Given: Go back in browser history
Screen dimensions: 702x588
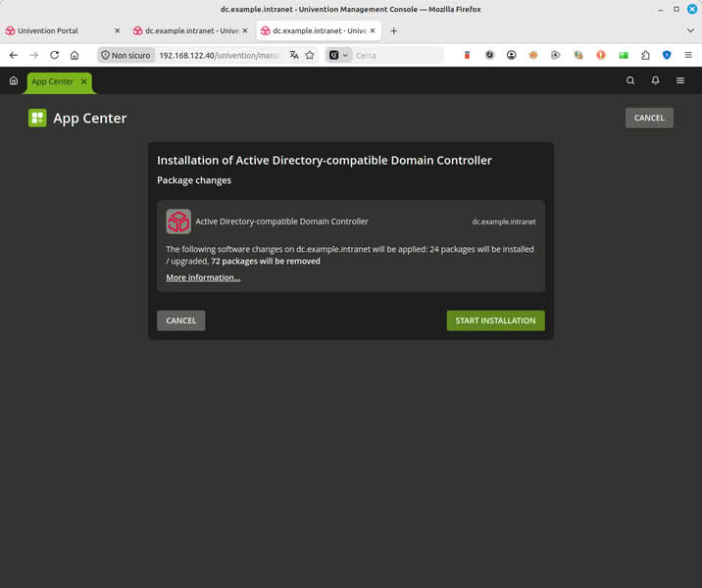Looking at the screenshot, I should [x=14, y=55].
